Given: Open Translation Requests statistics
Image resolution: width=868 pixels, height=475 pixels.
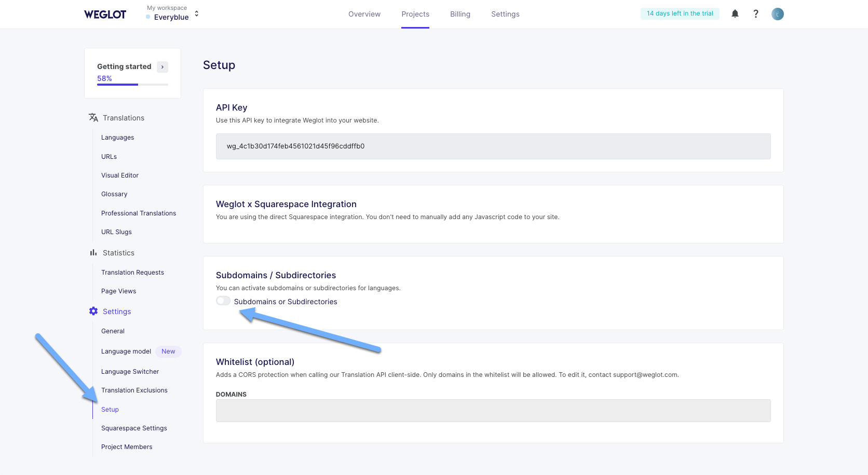Looking at the screenshot, I should tap(132, 273).
